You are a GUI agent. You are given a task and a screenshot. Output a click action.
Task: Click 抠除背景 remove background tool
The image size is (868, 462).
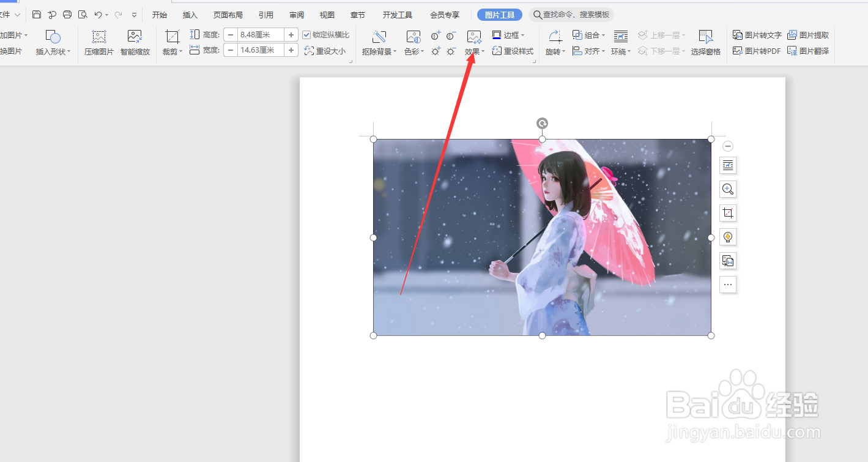tap(379, 43)
